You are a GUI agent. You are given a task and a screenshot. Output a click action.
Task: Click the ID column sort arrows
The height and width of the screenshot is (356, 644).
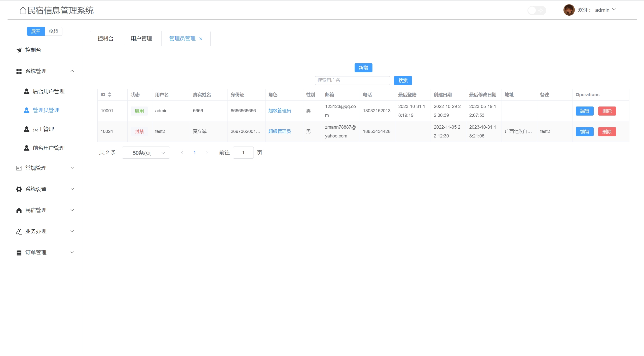[110, 95]
